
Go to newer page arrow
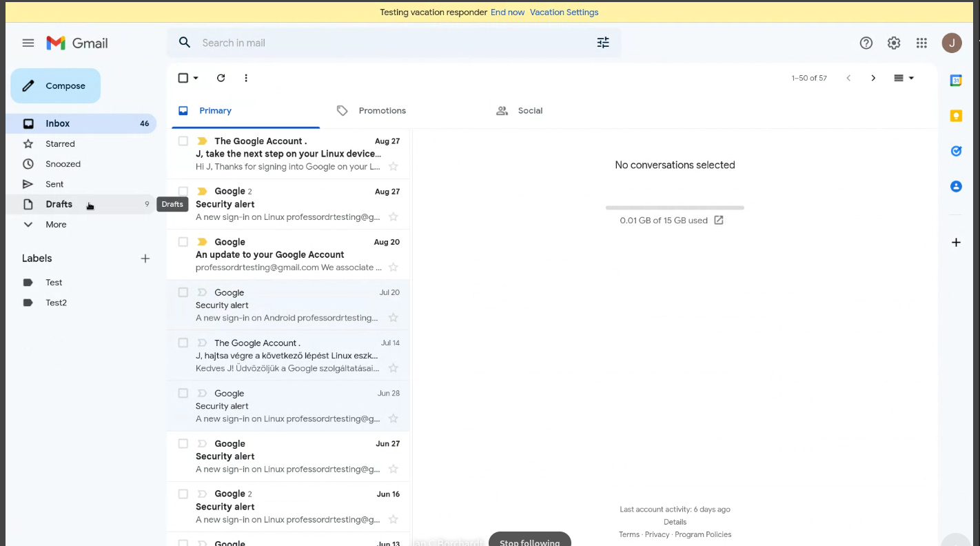pyautogui.click(x=848, y=78)
